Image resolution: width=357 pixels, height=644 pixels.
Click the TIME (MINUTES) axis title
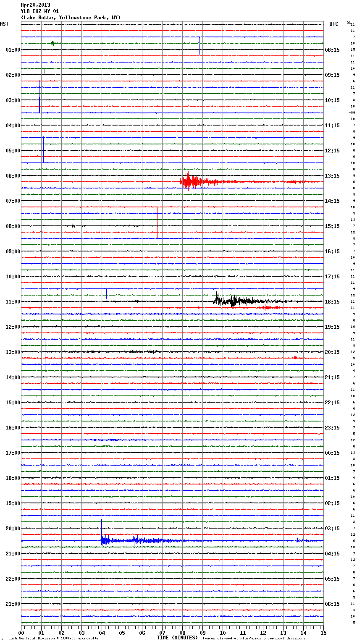coord(177,638)
